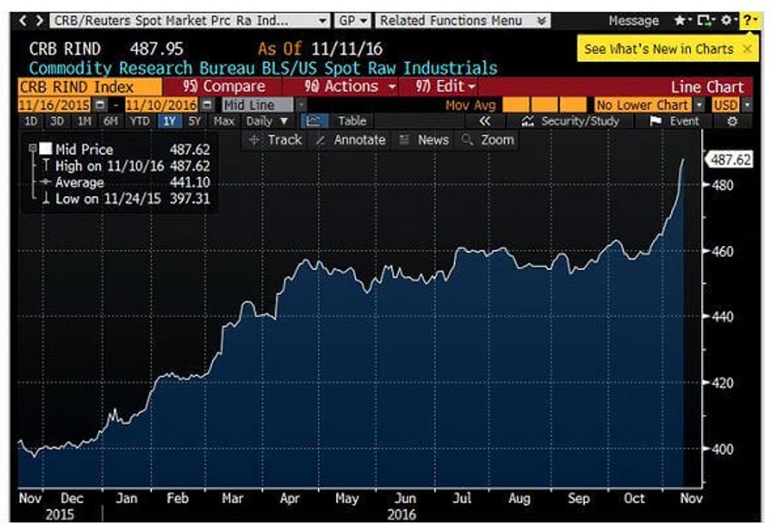Open the GP function dropdown
Viewport: 772px width, 532px height.
tap(352, 21)
